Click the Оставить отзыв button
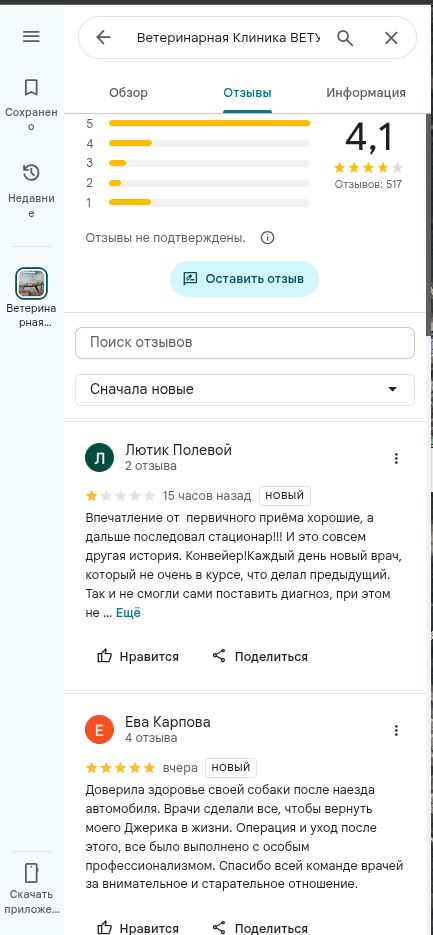This screenshot has width=433, height=935. [x=245, y=279]
